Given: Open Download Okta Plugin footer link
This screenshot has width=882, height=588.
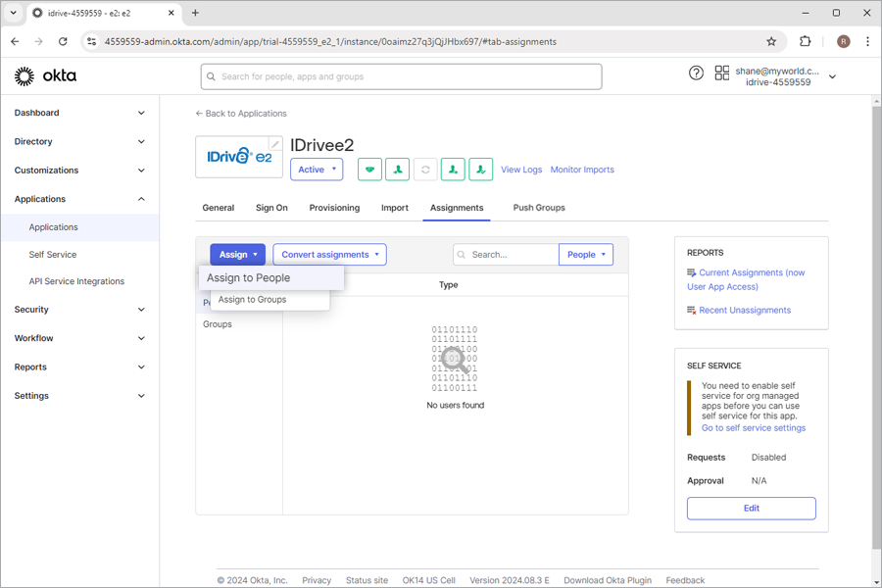Looking at the screenshot, I should click(x=608, y=580).
